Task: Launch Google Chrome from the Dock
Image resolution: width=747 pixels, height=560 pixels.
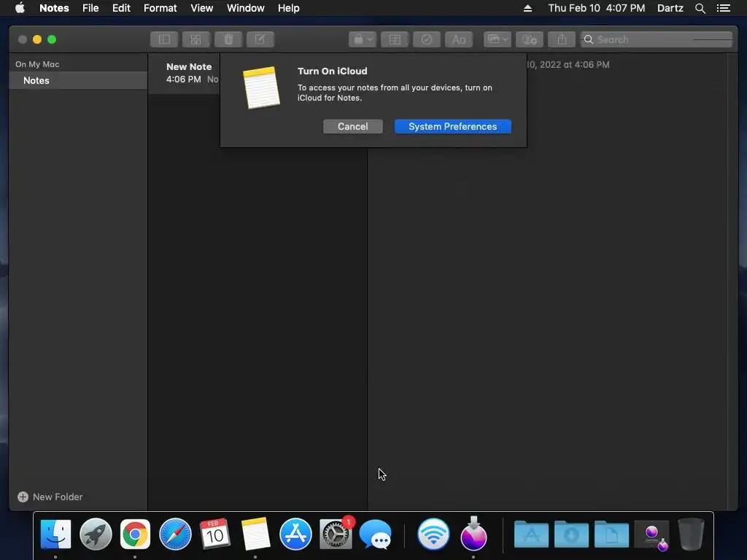Action: click(x=135, y=534)
